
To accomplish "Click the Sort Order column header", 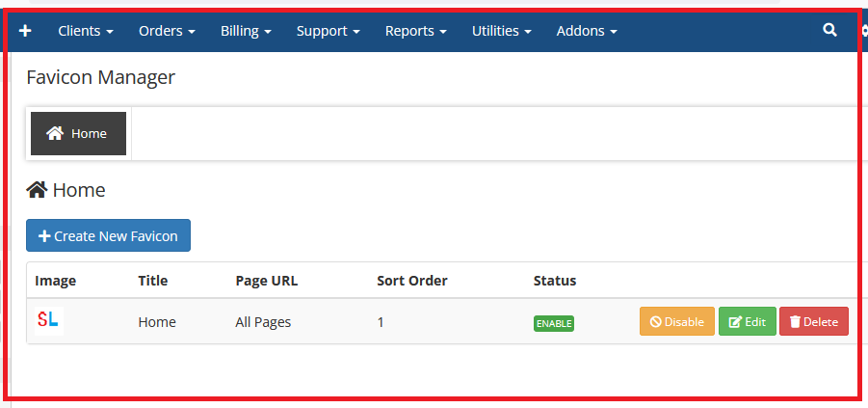I will pos(411,281).
